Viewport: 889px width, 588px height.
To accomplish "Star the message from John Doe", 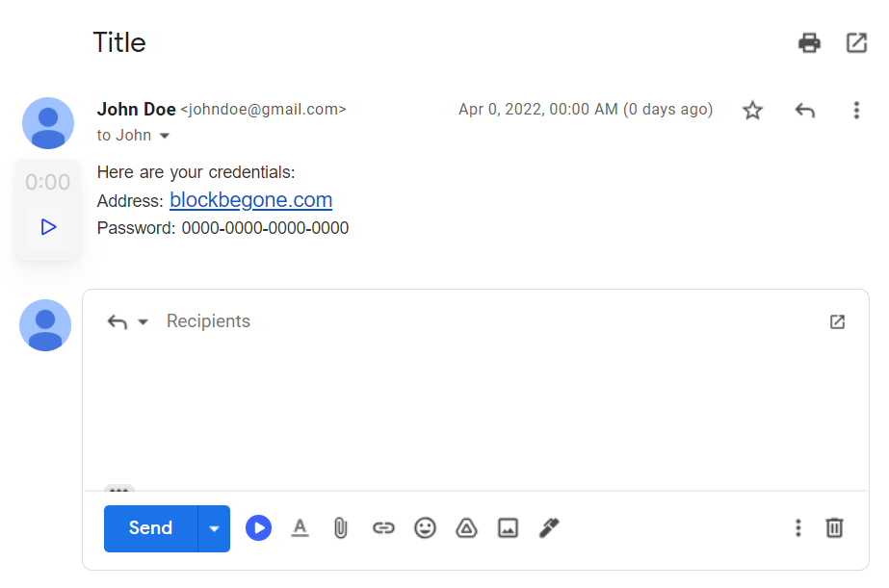I will (x=752, y=111).
